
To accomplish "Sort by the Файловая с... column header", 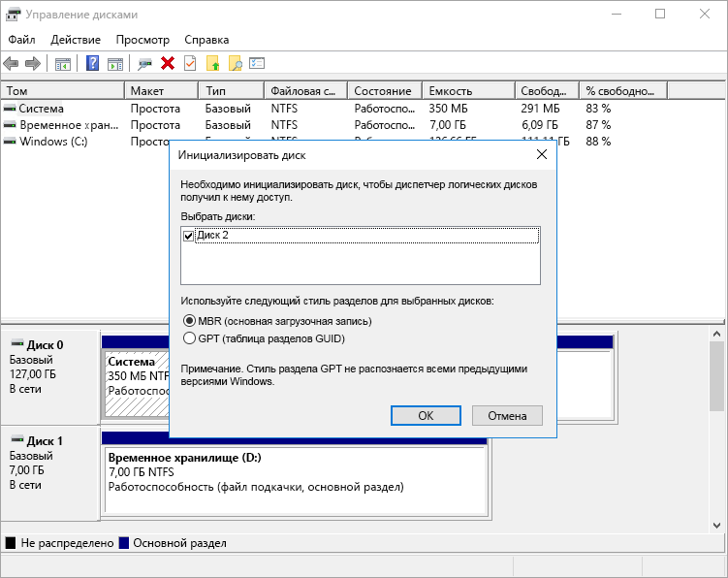I will (x=305, y=90).
